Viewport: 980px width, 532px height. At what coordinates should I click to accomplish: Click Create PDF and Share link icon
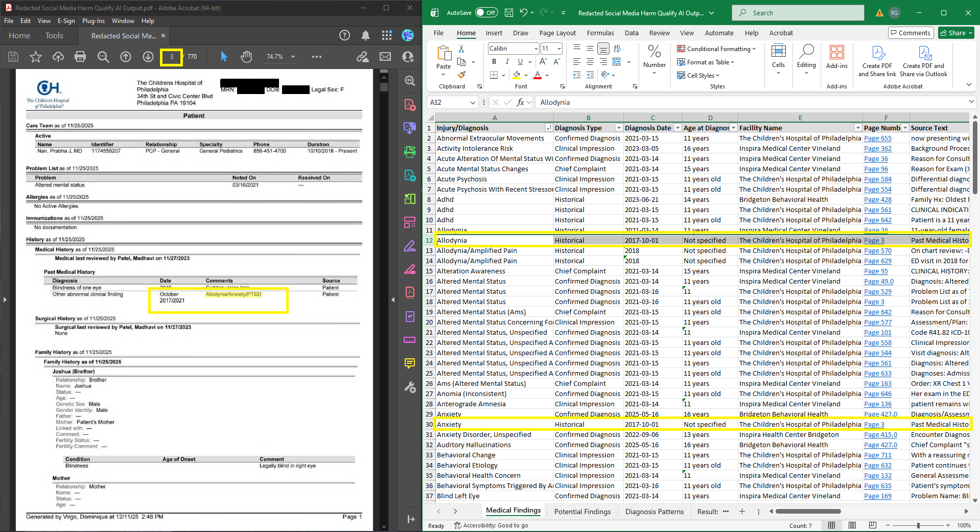877,53
